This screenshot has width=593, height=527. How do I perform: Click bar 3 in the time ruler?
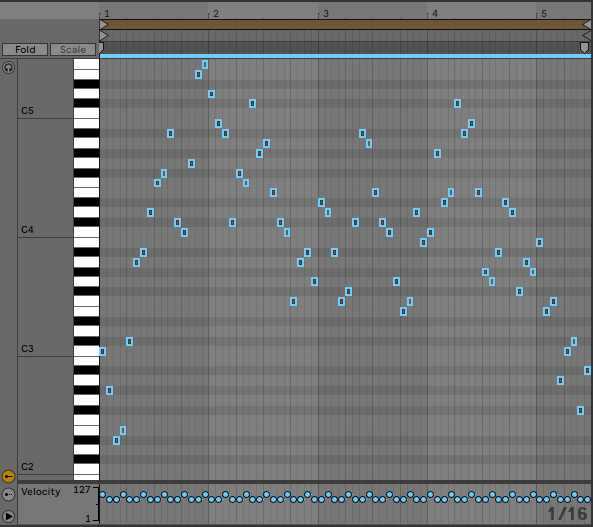pos(326,14)
